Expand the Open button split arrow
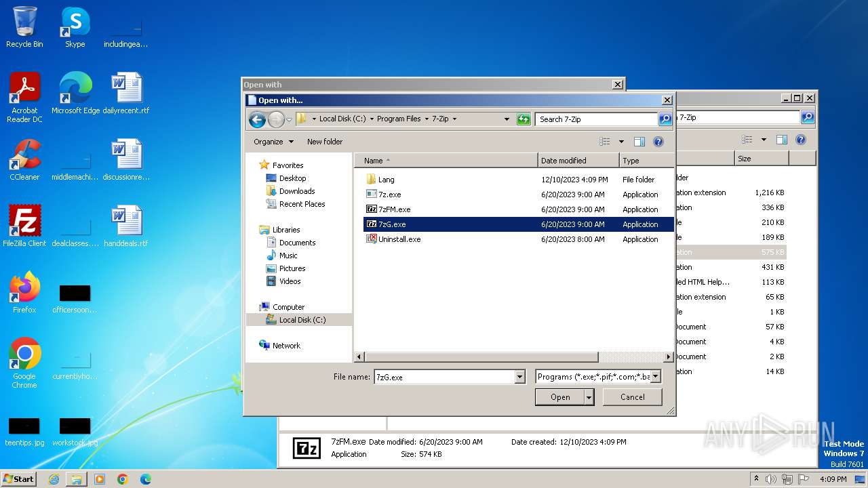This screenshot has width=868, height=488. 589,397
